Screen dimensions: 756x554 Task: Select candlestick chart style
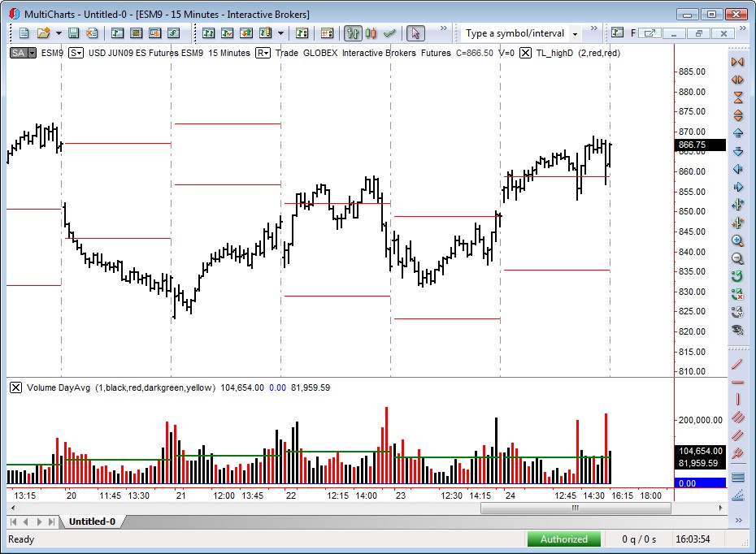click(371, 33)
